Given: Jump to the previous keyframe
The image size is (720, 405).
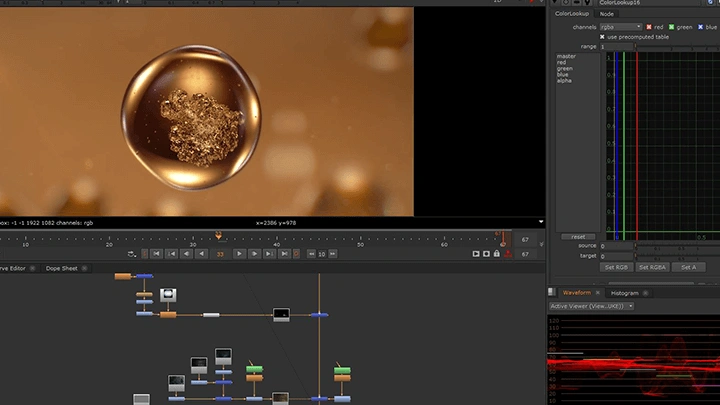Looking at the screenshot, I should click(x=171, y=254).
